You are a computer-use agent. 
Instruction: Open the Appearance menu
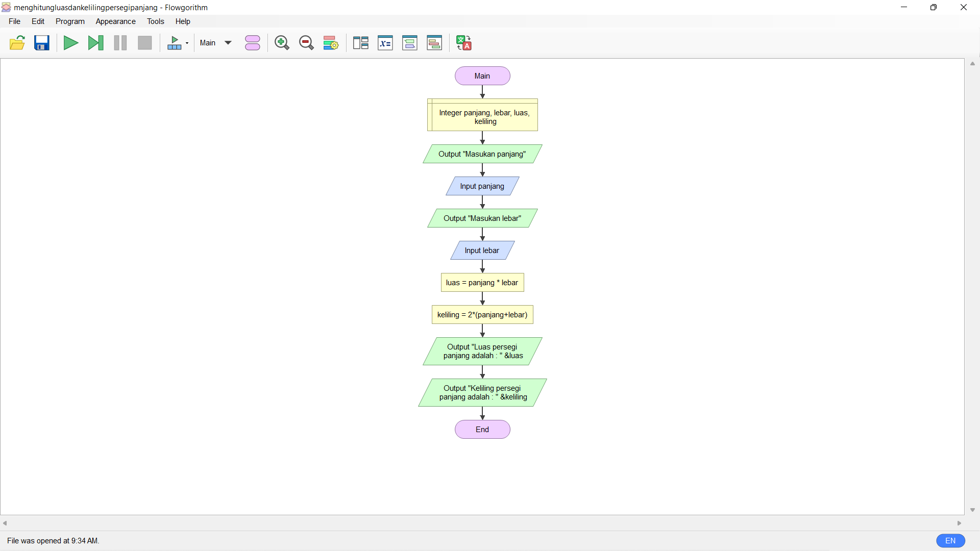click(115, 21)
